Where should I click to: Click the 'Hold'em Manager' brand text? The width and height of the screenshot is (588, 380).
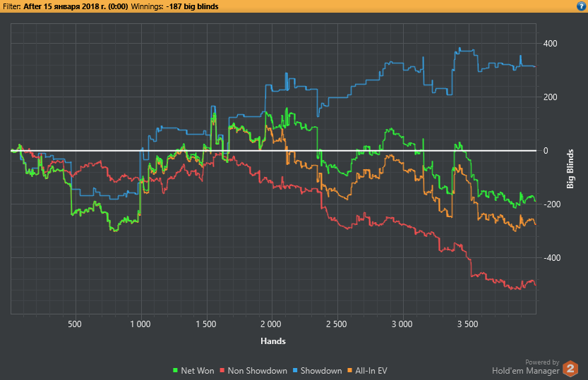[x=526, y=371]
